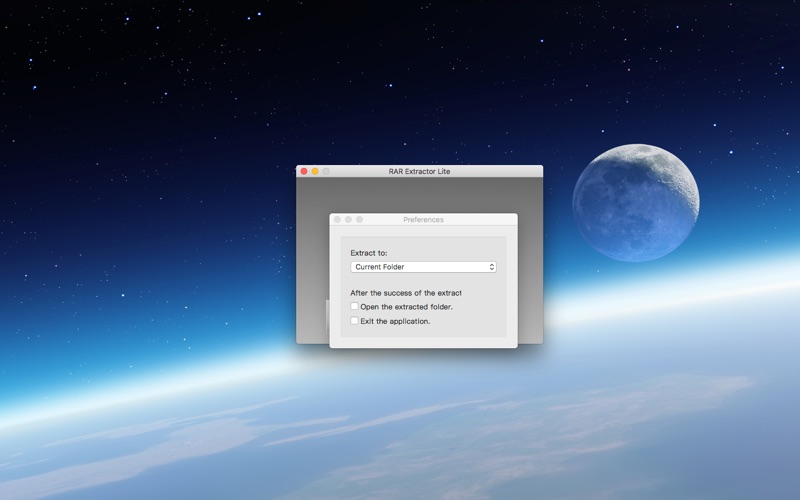Tick the 'Exit the application' checkbox
The image size is (800, 500).
[354, 321]
